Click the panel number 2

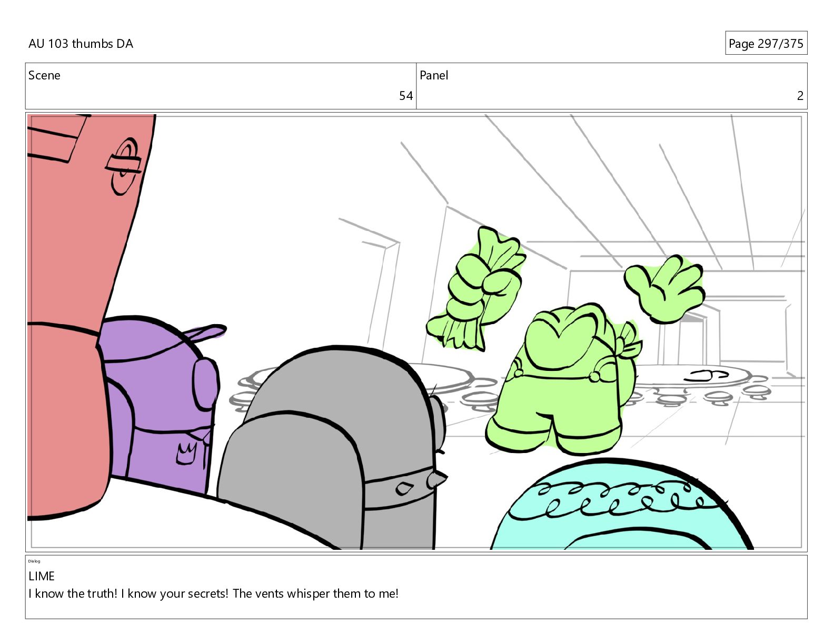800,96
